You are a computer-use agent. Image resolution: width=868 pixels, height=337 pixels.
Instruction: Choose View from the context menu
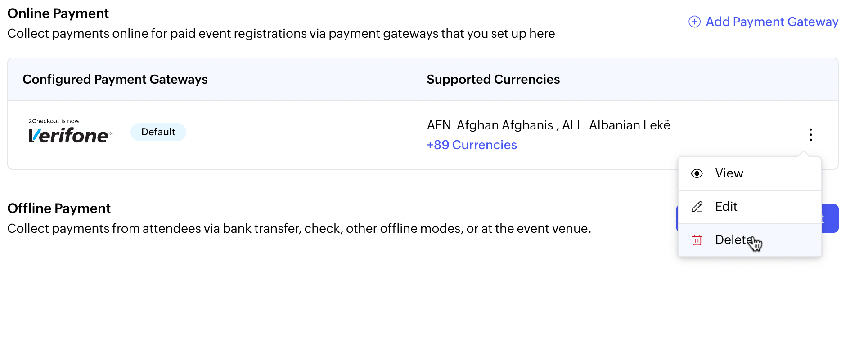[729, 173]
